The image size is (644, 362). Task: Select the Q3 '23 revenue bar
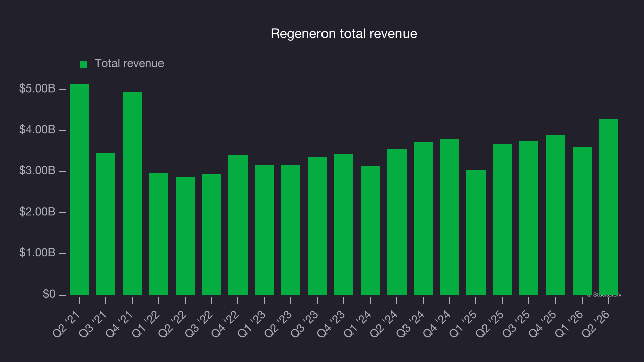point(317,226)
